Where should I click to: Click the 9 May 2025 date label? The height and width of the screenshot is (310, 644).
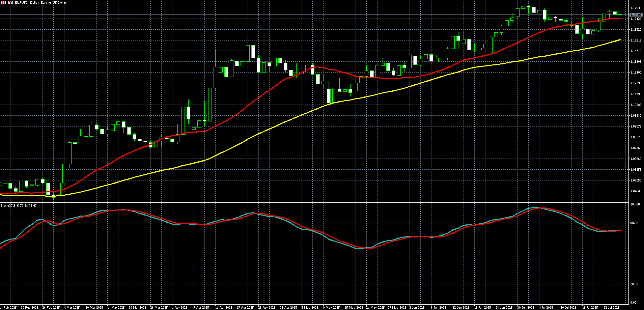pyautogui.click(x=331, y=308)
